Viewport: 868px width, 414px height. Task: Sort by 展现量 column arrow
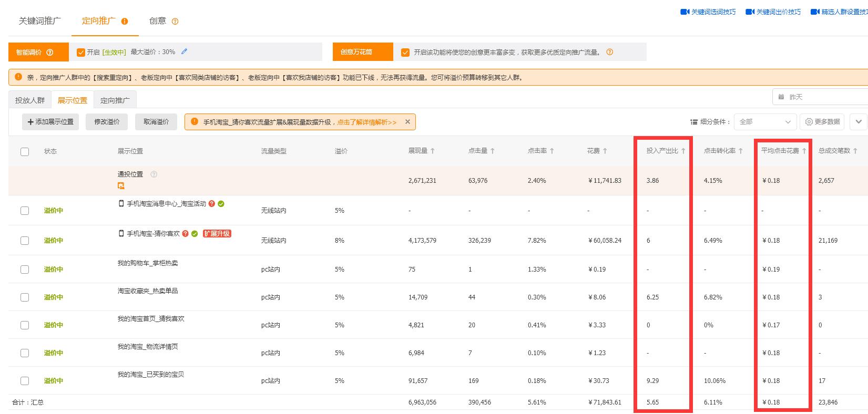(433, 151)
